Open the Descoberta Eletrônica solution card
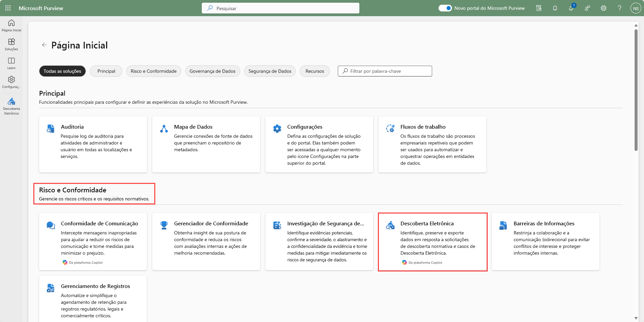This screenshot has height=322, width=644. tap(432, 241)
